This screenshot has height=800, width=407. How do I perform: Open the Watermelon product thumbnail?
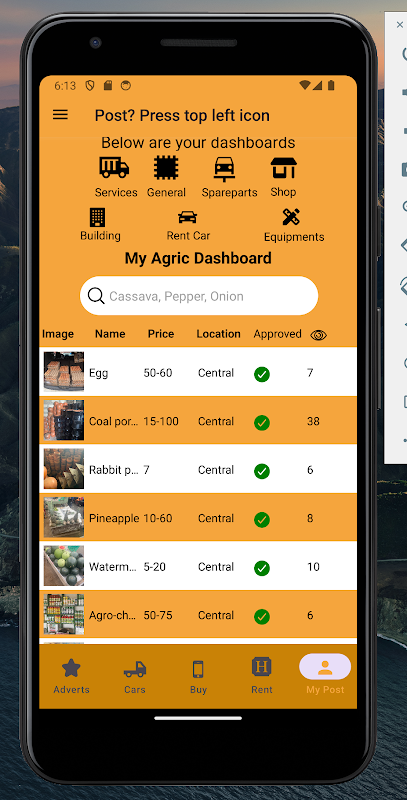coord(64,566)
